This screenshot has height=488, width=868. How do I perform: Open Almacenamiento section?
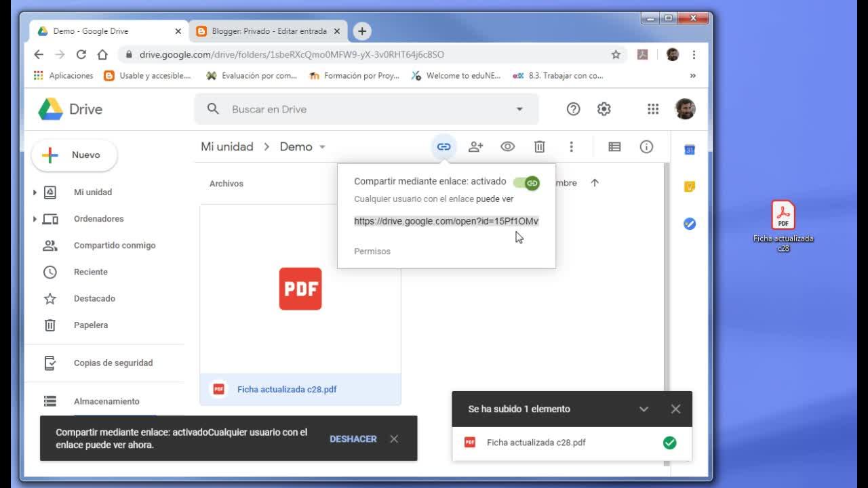(x=106, y=401)
